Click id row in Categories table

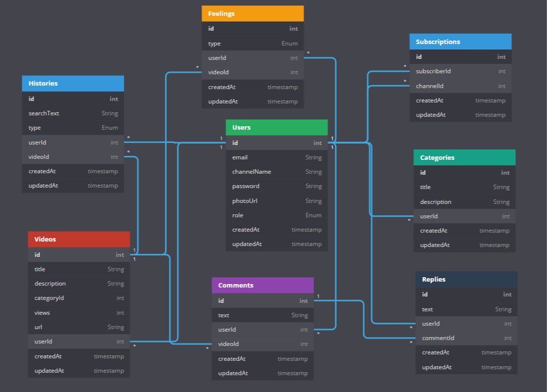(464, 173)
